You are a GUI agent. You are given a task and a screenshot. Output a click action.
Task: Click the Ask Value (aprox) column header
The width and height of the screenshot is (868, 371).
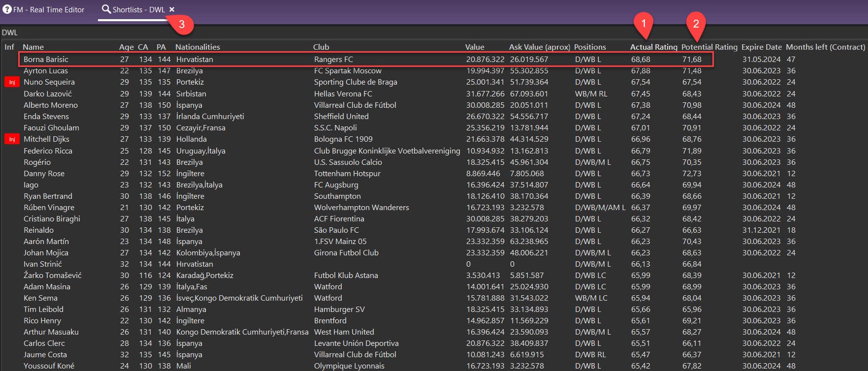(x=539, y=47)
